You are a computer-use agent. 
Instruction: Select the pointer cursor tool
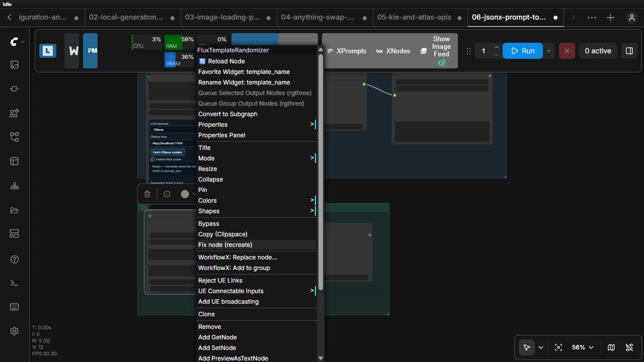click(x=527, y=347)
